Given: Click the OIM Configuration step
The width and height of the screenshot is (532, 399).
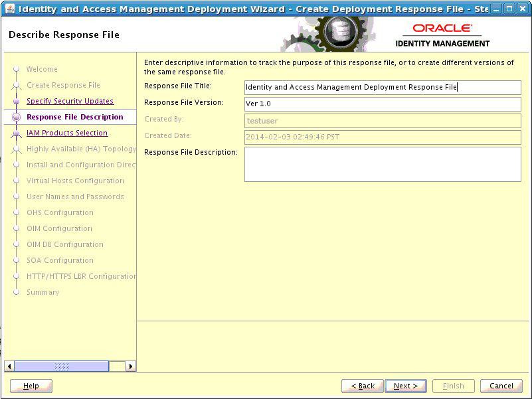Looking at the screenshot, I should [59, 228].
